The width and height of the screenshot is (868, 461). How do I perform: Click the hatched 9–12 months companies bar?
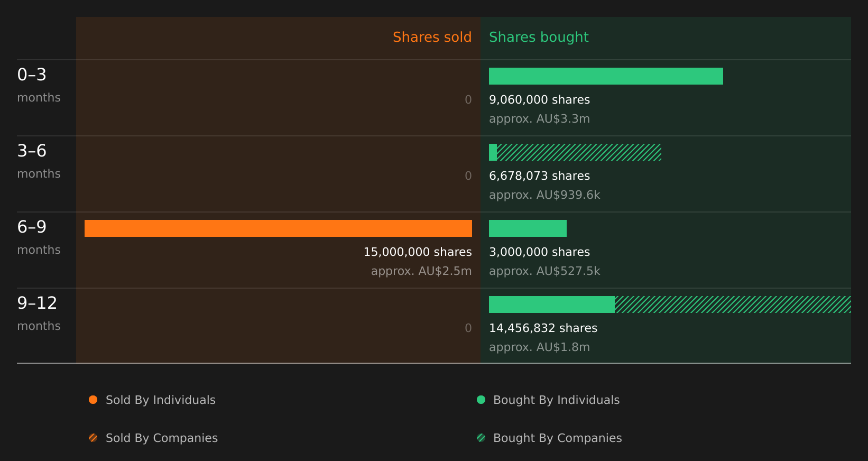[x=733, y=305]
